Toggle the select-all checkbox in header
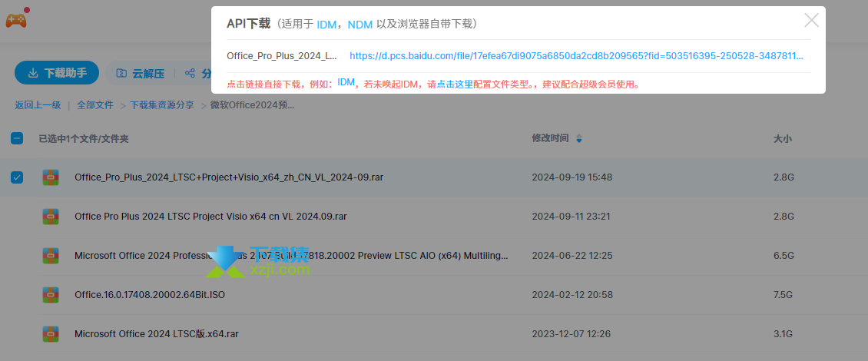The height and width of the screenshot is (361, 868). pos(17,138)
